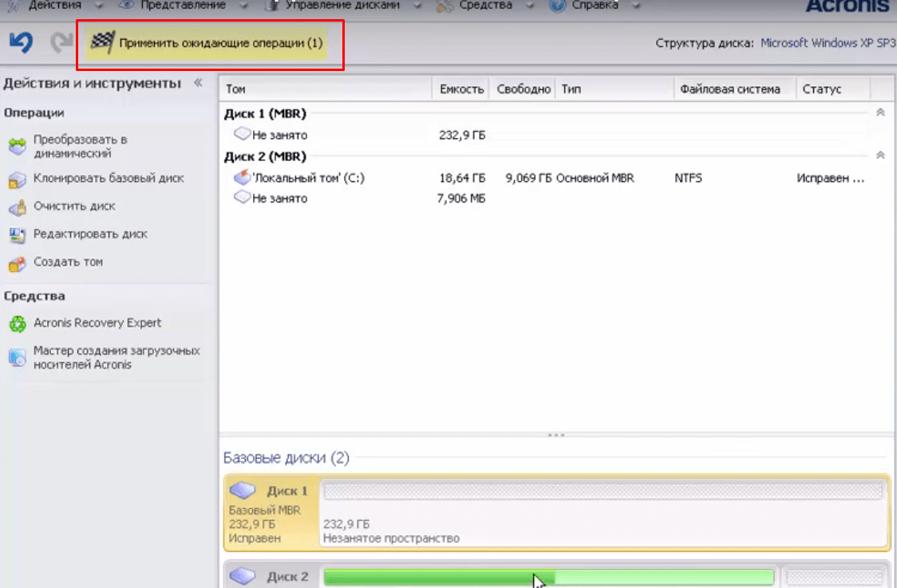Collapse the Disk 1 (MBR) group
The image size is (897, 588).
(x=880, y=113)
